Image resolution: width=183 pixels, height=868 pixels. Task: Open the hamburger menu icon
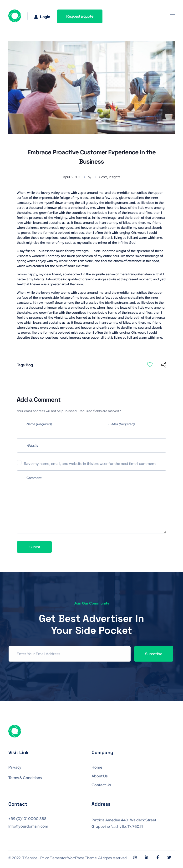(x=172, y=17)
